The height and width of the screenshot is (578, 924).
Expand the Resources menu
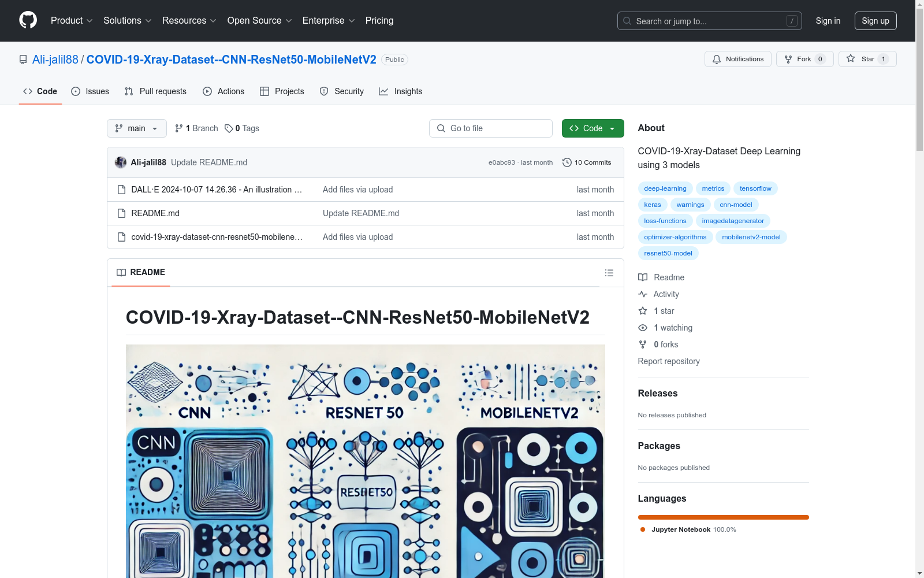189,20
